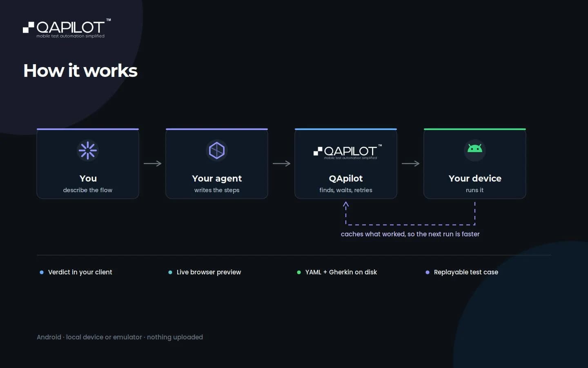The height and width of the screenshot is (368, 588).
Task: Select the 'Your agent' card title
Action: click(217, 179)
